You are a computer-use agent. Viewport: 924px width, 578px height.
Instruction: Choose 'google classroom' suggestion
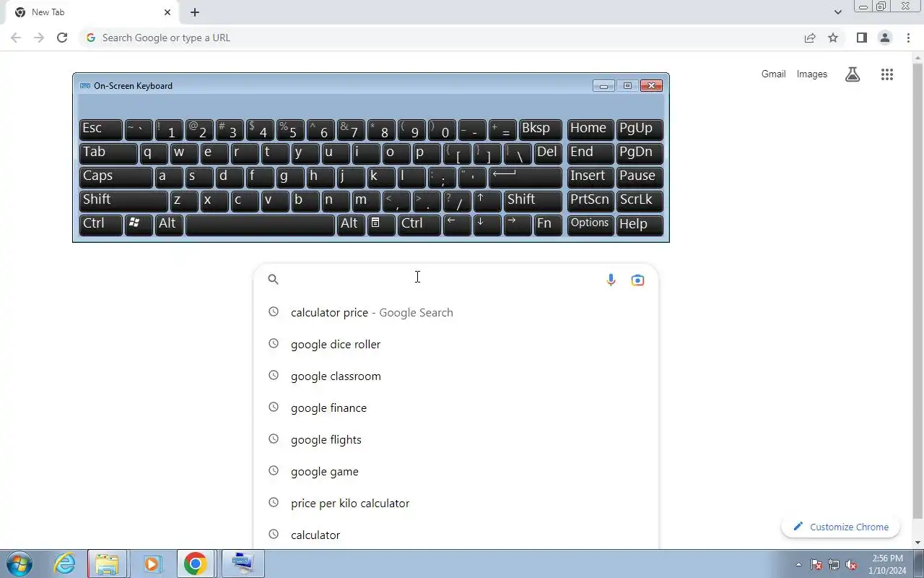pos(456,376)
